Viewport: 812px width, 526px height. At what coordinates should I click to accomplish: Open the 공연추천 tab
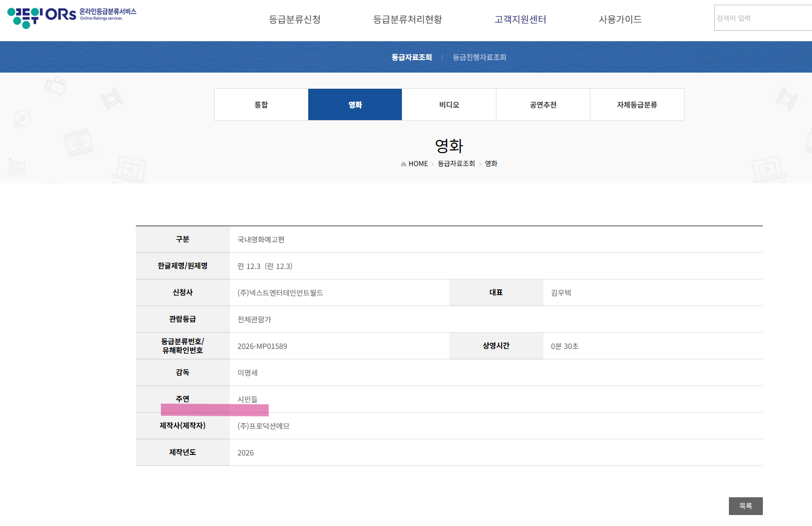coord(543,105)
